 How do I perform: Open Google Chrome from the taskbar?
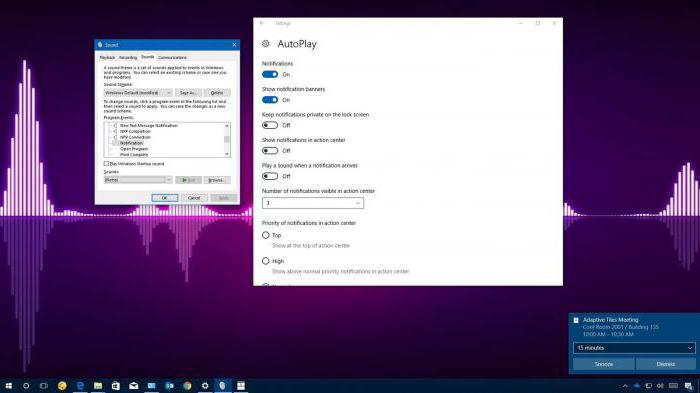click(x=187, y=385)
